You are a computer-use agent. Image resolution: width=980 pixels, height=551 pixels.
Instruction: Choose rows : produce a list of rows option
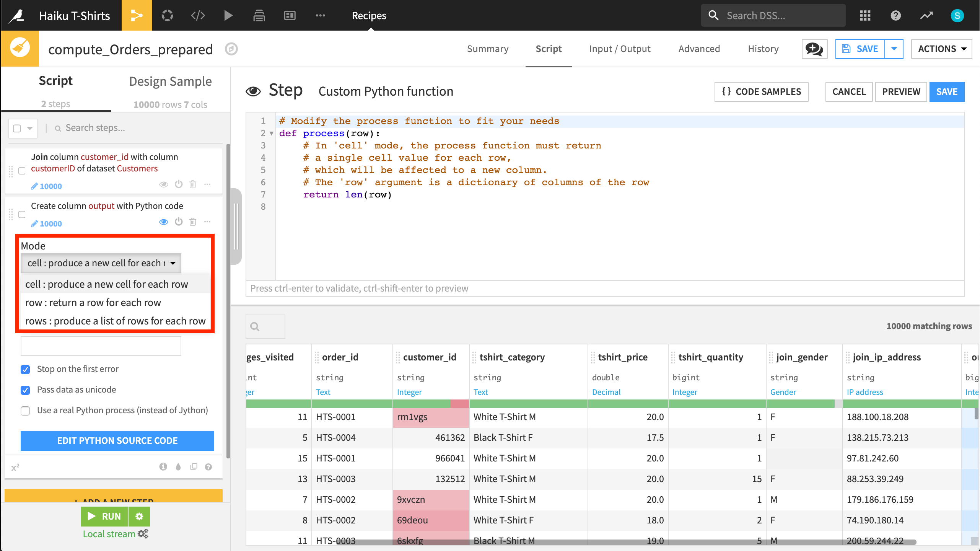click(x=115, y=321)
